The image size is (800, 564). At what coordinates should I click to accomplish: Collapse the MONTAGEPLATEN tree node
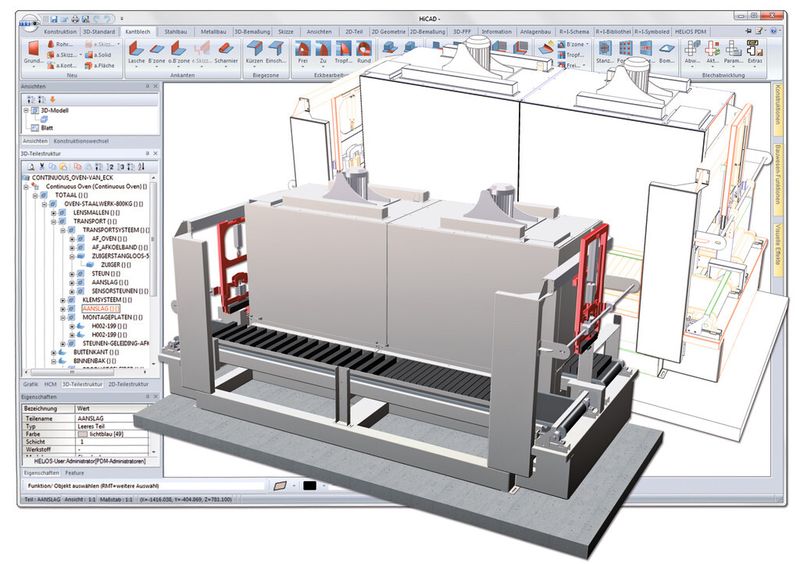pos(63,317)
